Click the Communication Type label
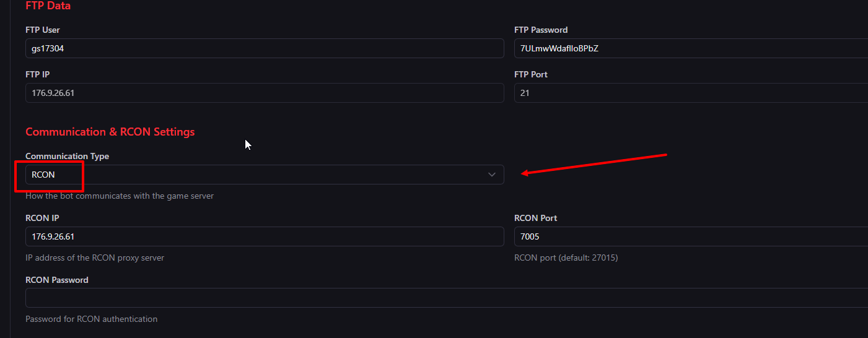Viewport: 868px width, 338px height. (67, 156)
